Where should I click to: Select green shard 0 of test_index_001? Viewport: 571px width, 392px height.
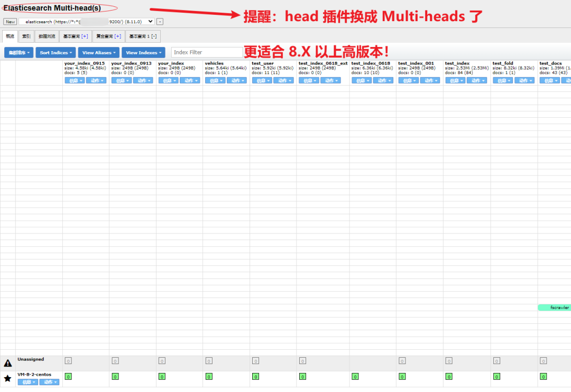point(402,376)
